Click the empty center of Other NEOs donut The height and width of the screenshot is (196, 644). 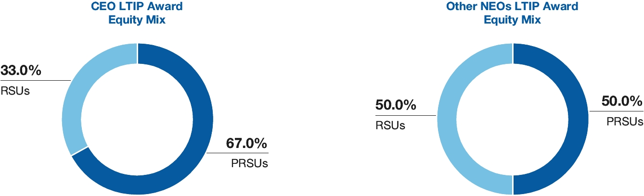pyautogui.click(x=512, y=119)
